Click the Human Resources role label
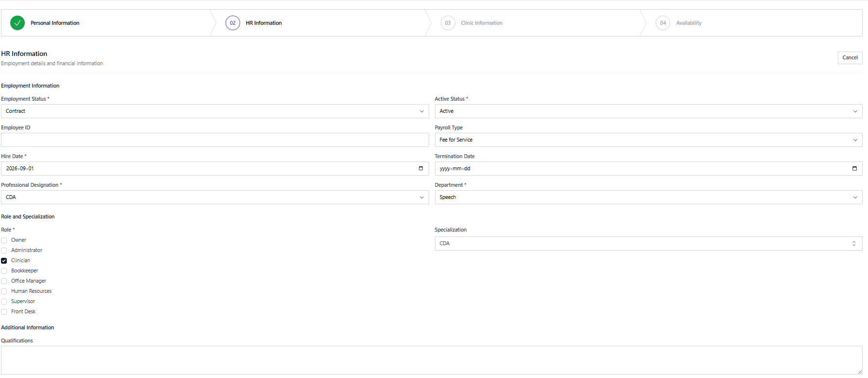The height and width of the screenshot is (378, 868). tap(32, 291)
